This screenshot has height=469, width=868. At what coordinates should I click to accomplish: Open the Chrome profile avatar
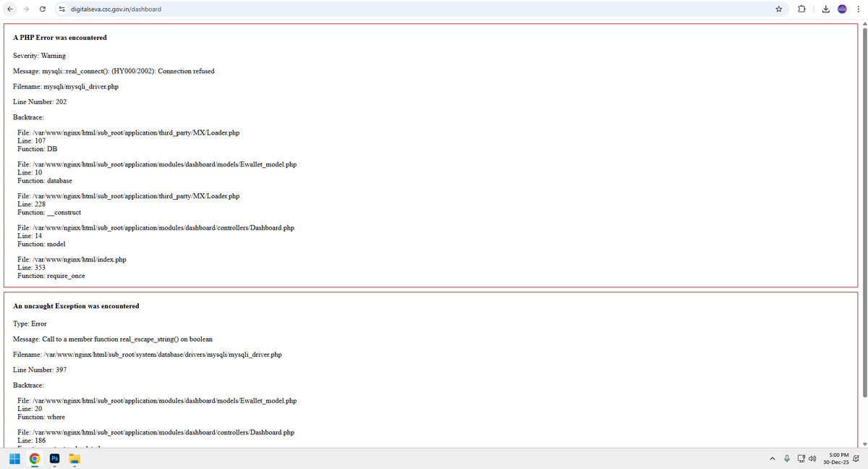[x=843, y=9]
